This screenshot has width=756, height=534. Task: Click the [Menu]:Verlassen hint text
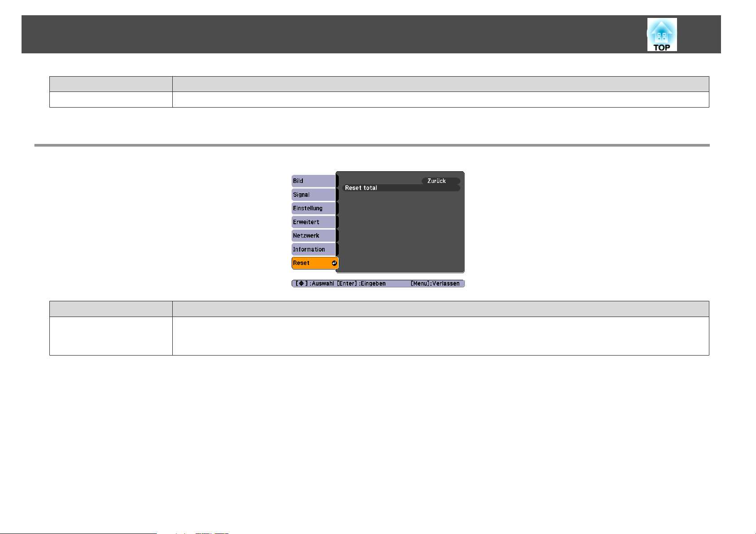(435, 284)
